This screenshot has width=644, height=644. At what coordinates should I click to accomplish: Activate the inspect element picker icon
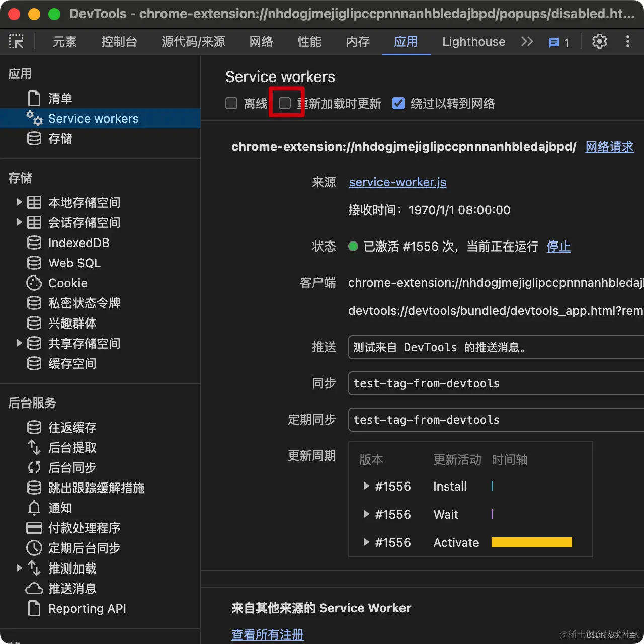click(16, 42)
